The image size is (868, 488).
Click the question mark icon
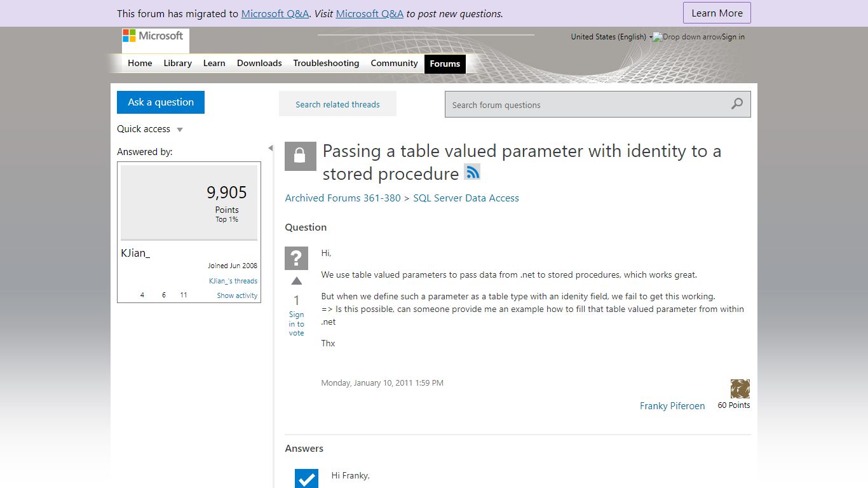click(296, 259)
